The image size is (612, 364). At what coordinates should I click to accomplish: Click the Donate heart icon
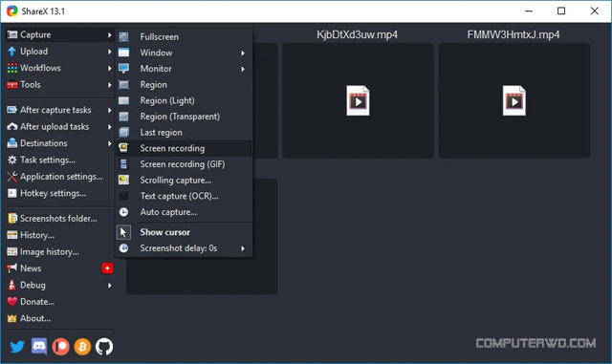[x=12, y=302]
